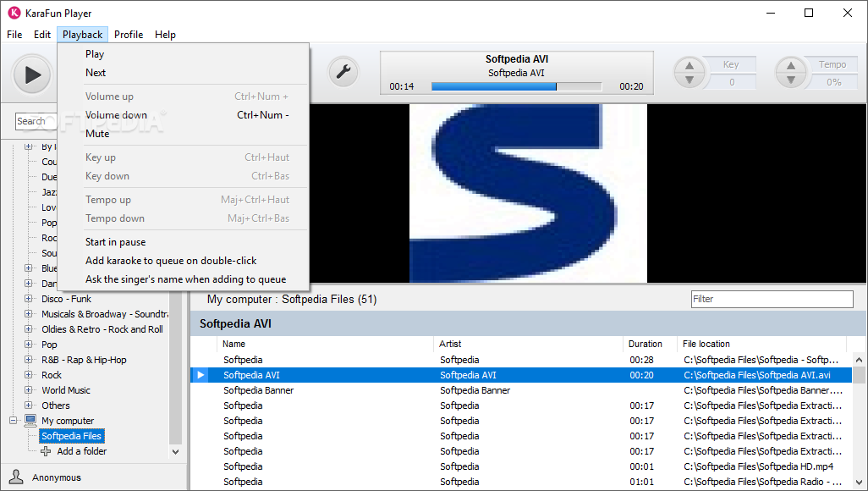Open the File menu
The height and width of the screenshot is (491, 868).
[14, 35]
